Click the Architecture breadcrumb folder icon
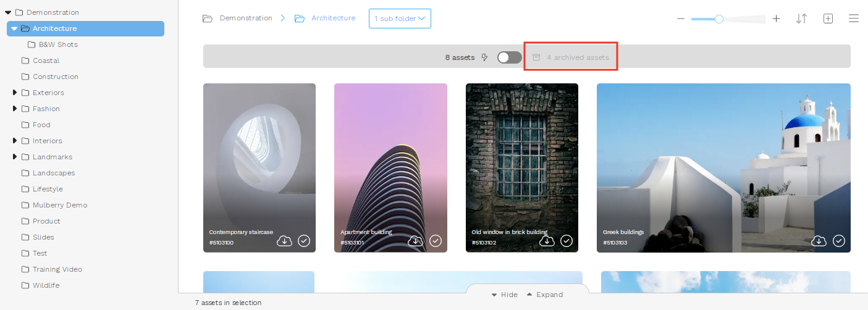 pyautogui.click(x=300, y=19)
